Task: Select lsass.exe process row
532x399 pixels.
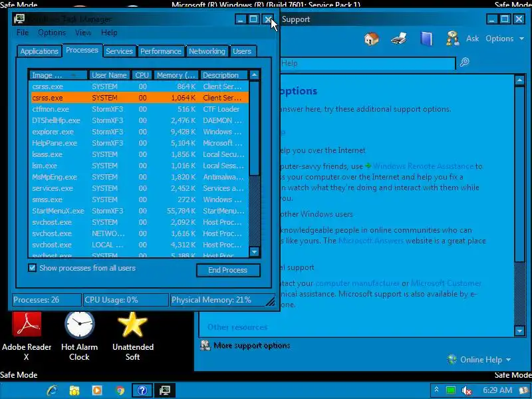Action: [x=139, y=154]
